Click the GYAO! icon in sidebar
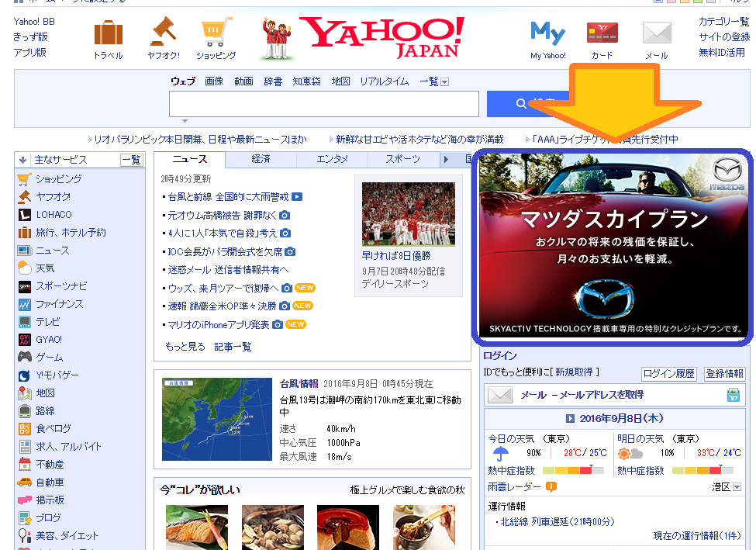 tap(24, 340)
